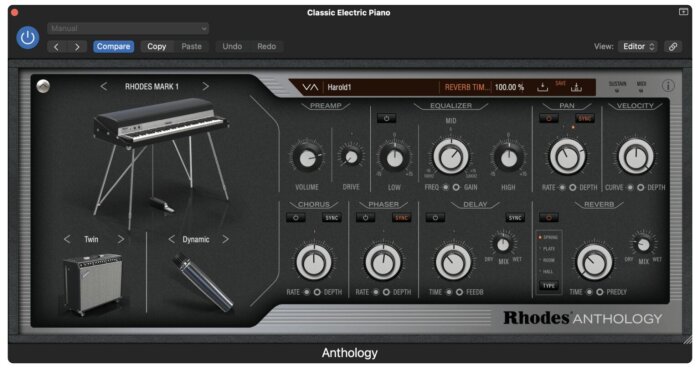Image resolution: width=700 pixels, height=368 pixels.
Task: Click the VA logo in preset bar
Action: tap(310, 87)
